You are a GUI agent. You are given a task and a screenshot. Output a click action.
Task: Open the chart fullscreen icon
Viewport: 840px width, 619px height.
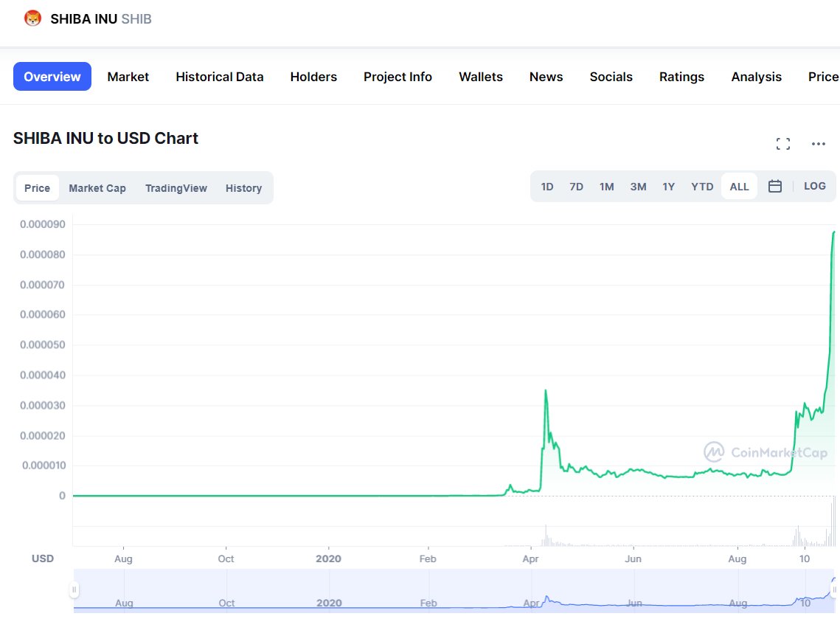click(782, 144)
